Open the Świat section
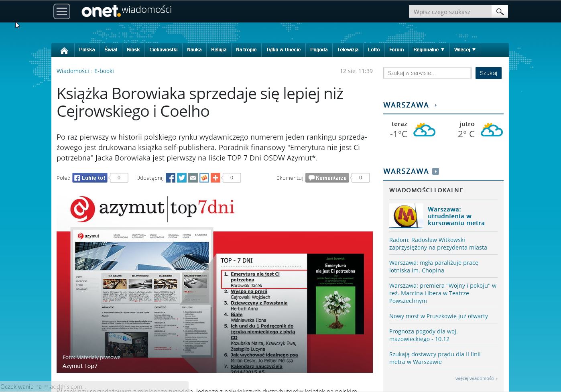This screenshot has width=561, height=392. click(111, 50)
